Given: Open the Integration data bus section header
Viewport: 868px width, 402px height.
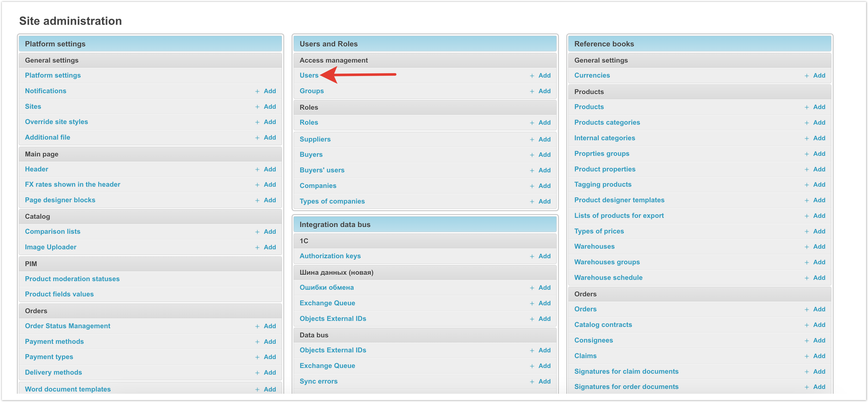Looking at the screenshot, I should click(x=334, y=225).
